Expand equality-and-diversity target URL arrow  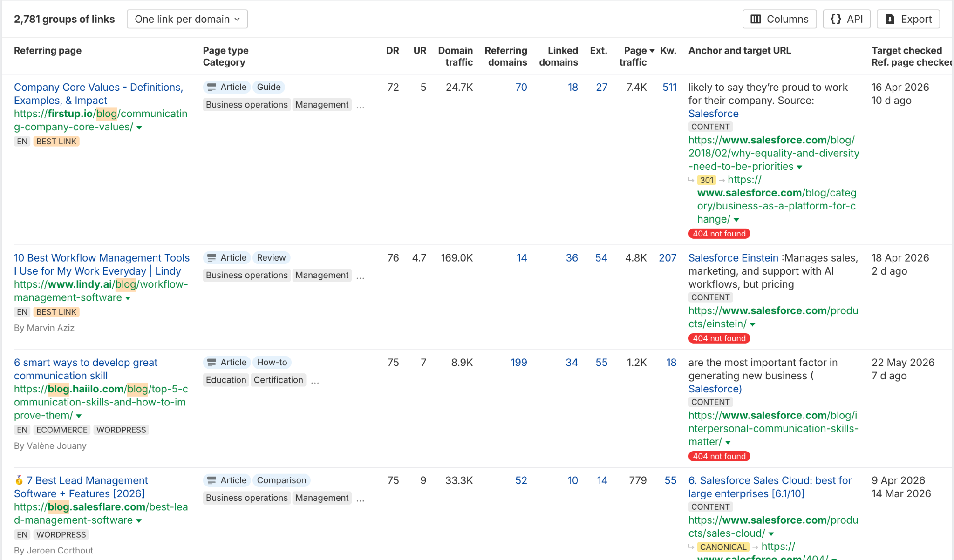coord(799,167)
